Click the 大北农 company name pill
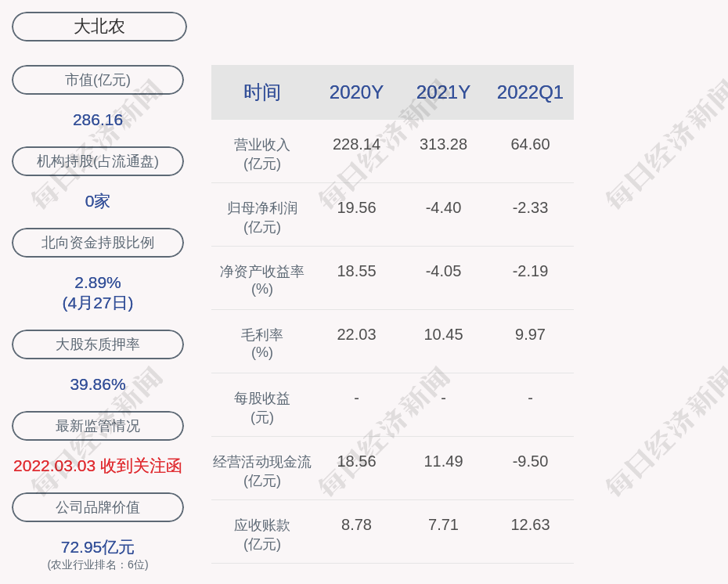728x584 pixels. (x=99, y=27)
